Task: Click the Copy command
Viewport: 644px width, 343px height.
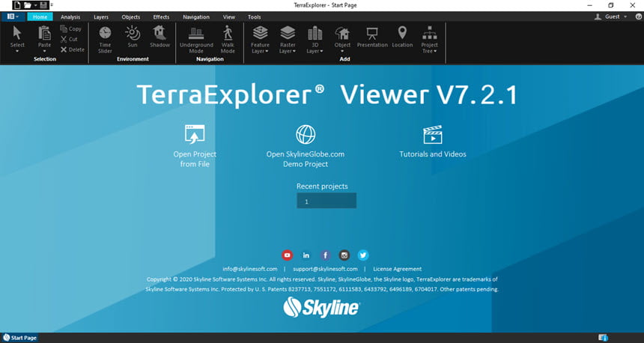Action: (x=70, y=28)
